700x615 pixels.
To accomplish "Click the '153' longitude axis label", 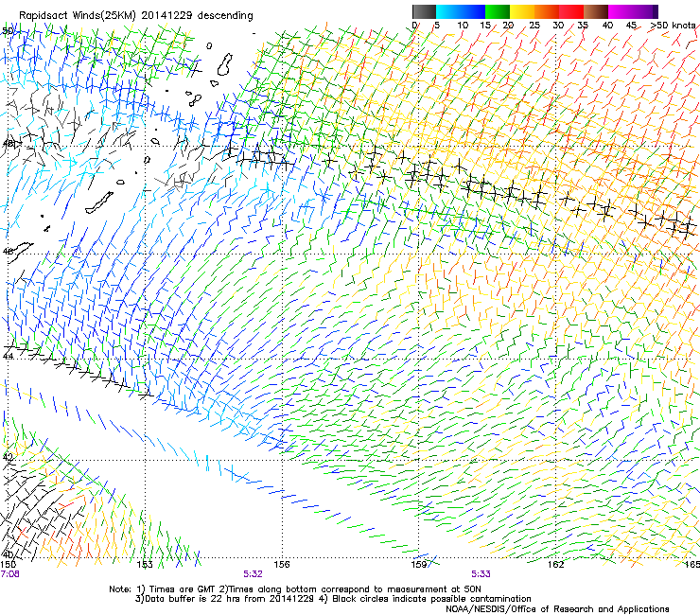I will [144, 564].
